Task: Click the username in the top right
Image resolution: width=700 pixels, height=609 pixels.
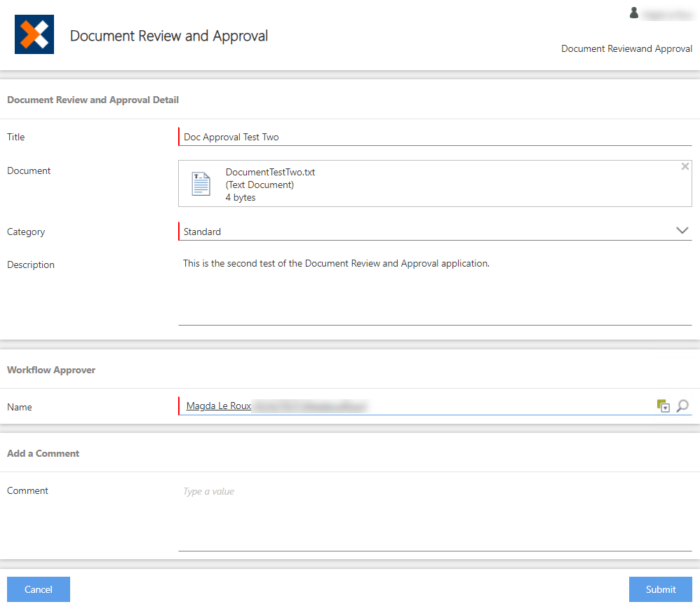Action: (x=666, y=12)
